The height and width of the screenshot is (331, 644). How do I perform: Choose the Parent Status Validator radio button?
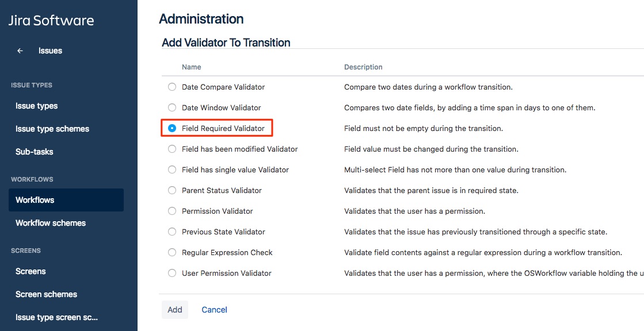click(x=172, y=190)
